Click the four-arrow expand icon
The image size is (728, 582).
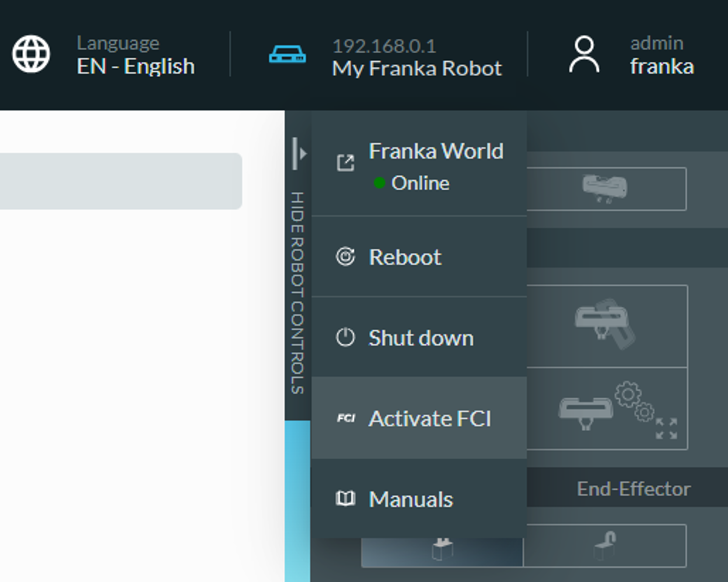pos(666,428)
